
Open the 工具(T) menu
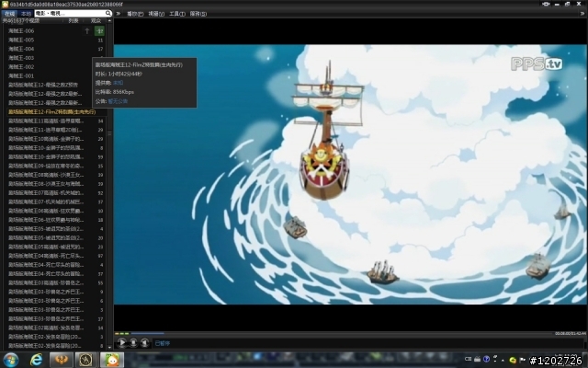177,14
